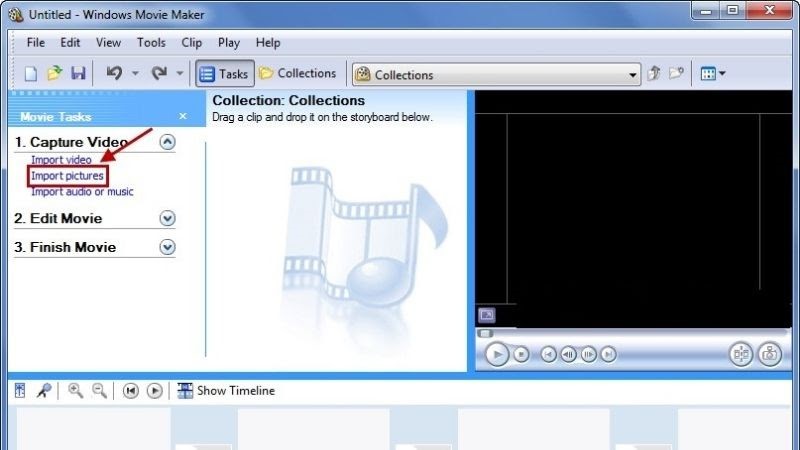800x450 pixels.
Task: Step to next frame in monitor
Action: click(588, 354)
